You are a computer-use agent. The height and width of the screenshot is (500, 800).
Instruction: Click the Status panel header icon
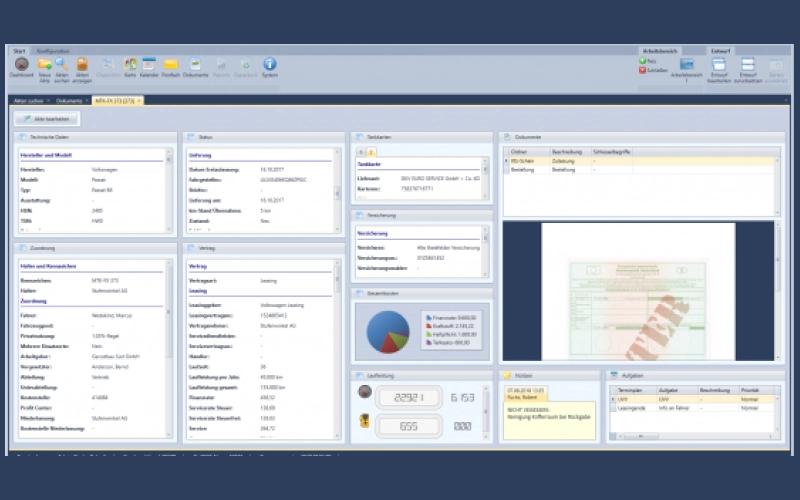[191, 137]
